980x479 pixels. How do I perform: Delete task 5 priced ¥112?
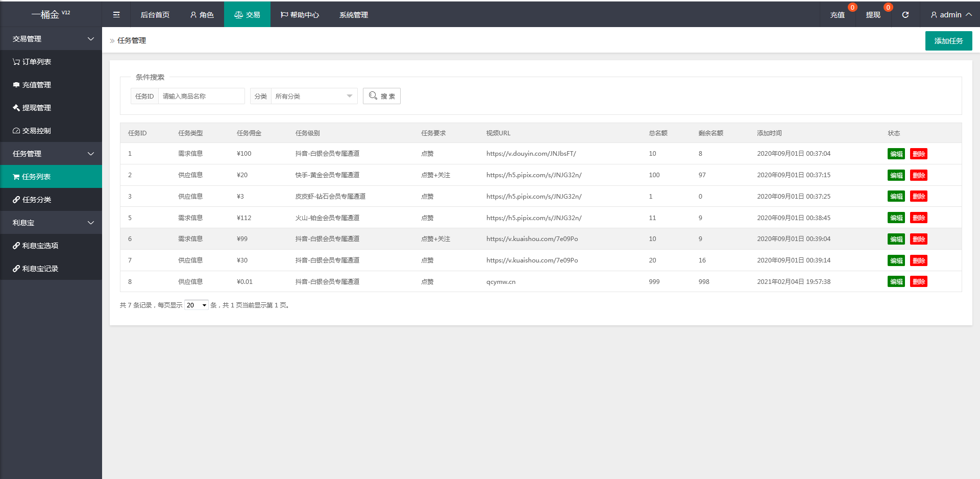(919, 218)
